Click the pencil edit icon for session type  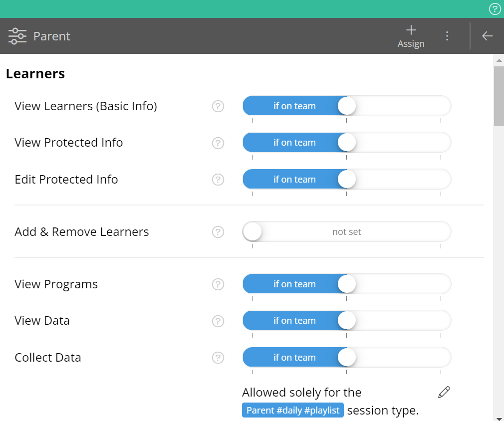pyautogui.click(x=444, y=392)
